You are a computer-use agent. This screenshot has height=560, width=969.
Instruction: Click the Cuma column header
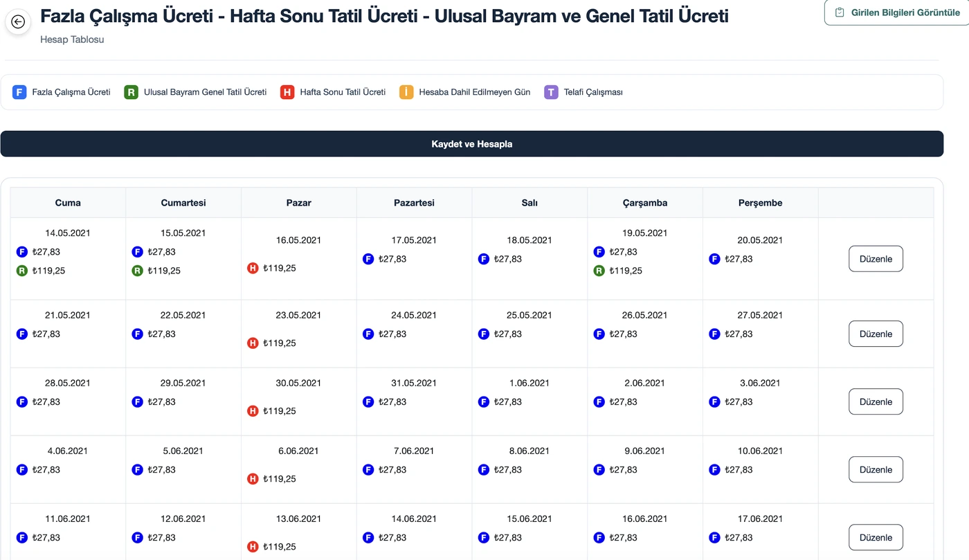click(x=68, y=203)
